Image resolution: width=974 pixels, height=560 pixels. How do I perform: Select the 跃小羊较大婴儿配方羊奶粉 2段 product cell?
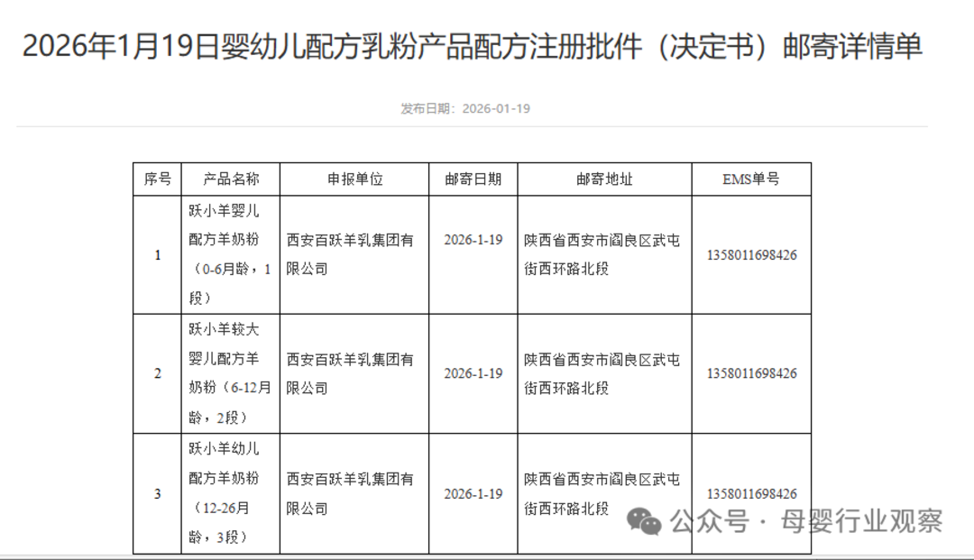pyautogui.click(x=229, y=373)
